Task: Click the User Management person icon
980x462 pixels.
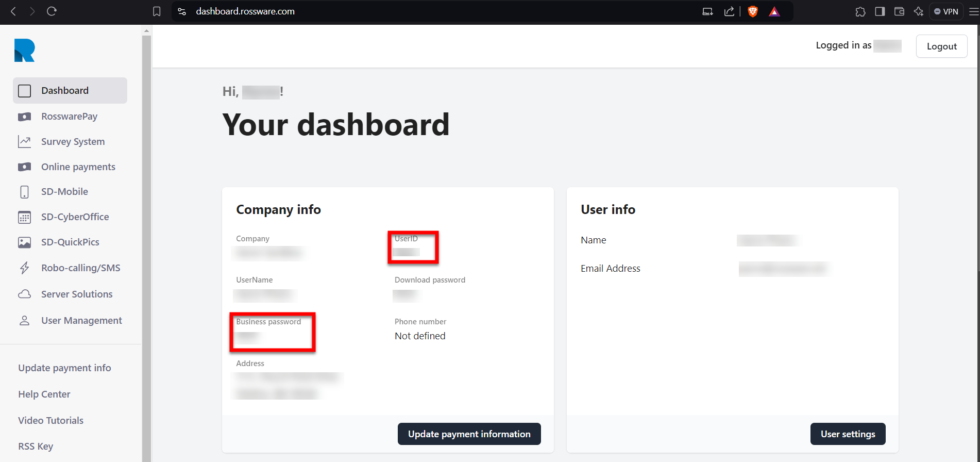Action: tap(24, 321)
